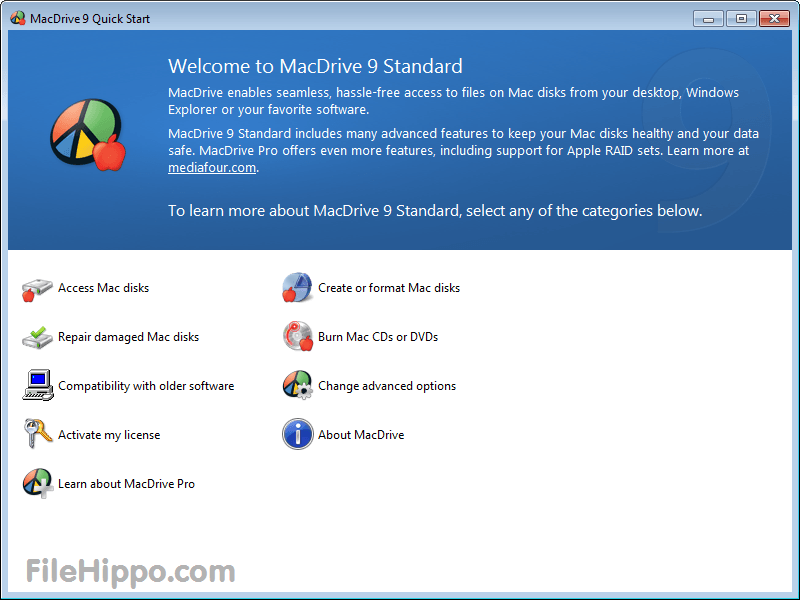The width and height of the screenshot is (800, 600).
Task: Click the old computer Compatibility icon
Action: tap(37, 386)
